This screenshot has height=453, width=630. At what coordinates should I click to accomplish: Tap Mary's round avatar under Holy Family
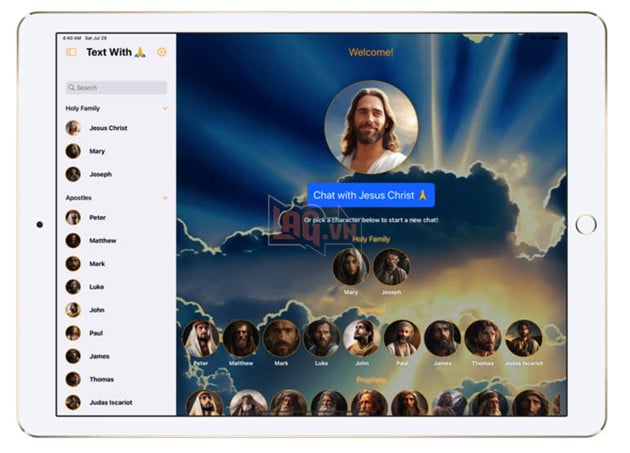351,266
